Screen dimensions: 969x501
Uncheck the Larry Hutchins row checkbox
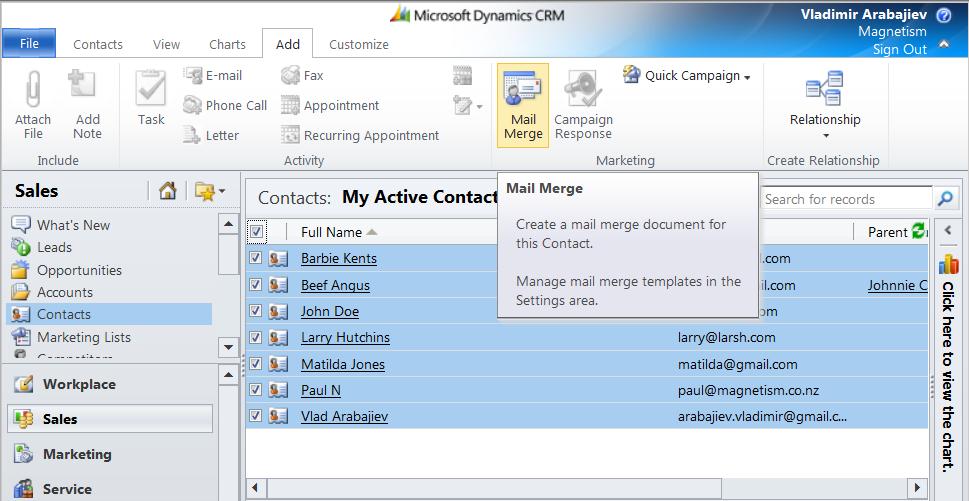[255, 337]
